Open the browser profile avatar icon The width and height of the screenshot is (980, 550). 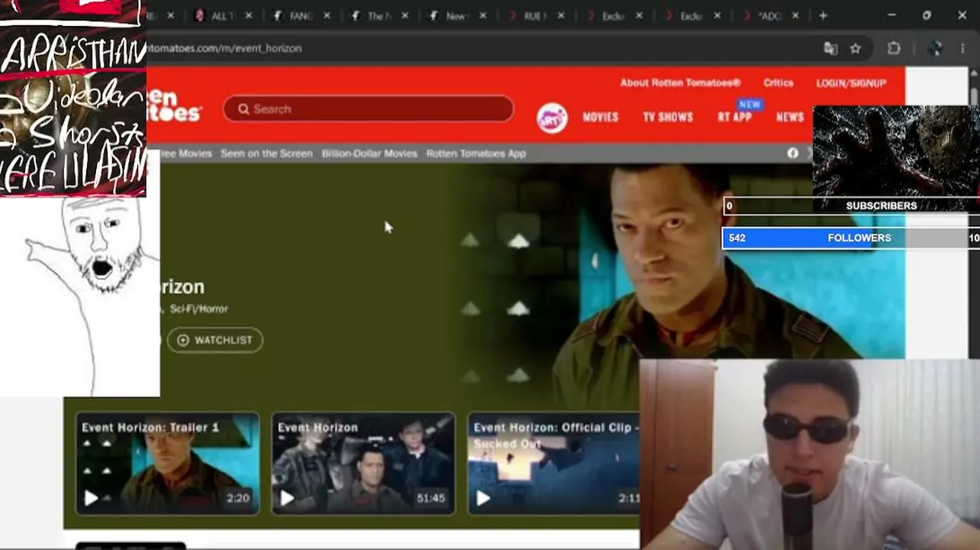[935, 48]
